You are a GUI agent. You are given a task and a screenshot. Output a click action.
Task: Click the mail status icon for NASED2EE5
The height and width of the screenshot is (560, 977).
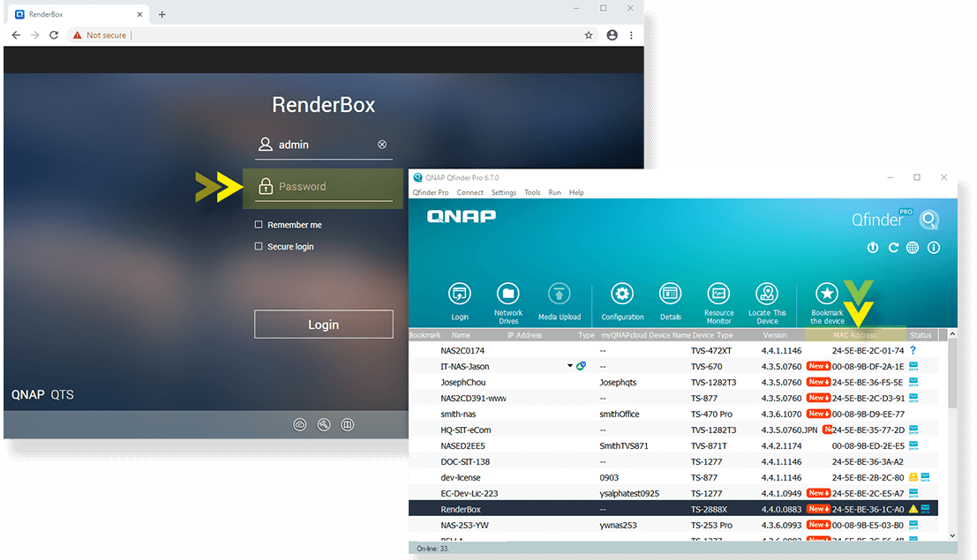[913, 445]
